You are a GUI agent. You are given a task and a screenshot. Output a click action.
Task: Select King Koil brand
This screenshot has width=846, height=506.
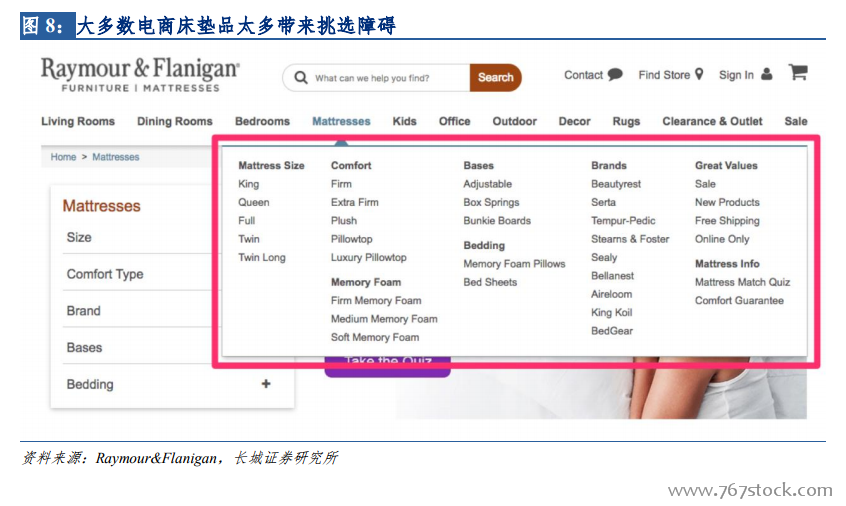point(611,312)
